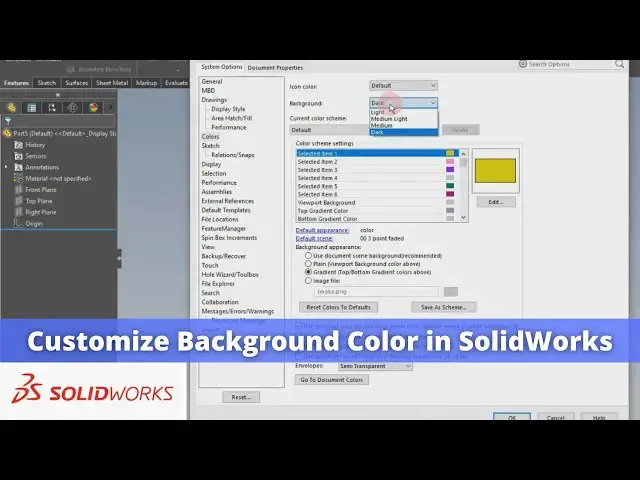Click Selected Item 3 purple swatch
This screenshot has width=640, height=480.
(450, 170)
